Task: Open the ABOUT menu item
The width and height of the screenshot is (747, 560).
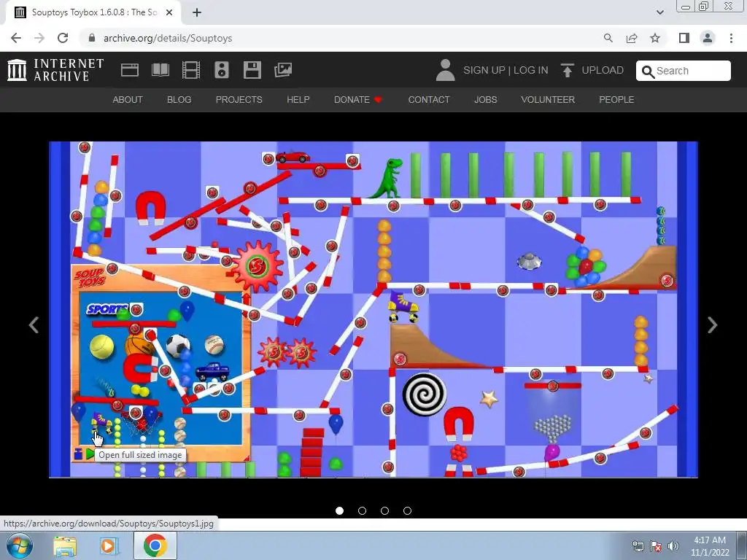Action: tap(128, 99)
